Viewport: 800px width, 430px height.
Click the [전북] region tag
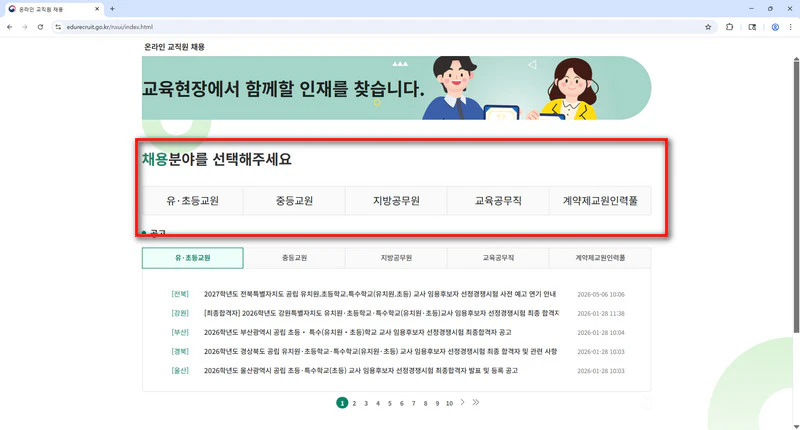click(180, 294)
